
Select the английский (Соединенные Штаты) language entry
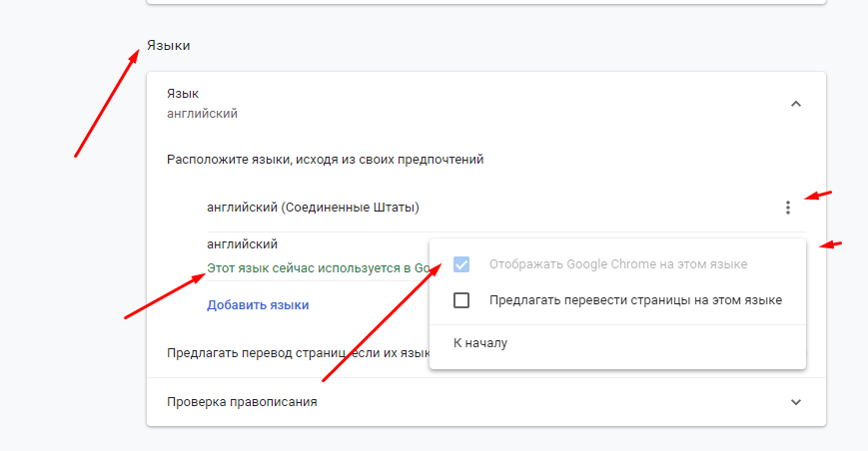[313, 208]
